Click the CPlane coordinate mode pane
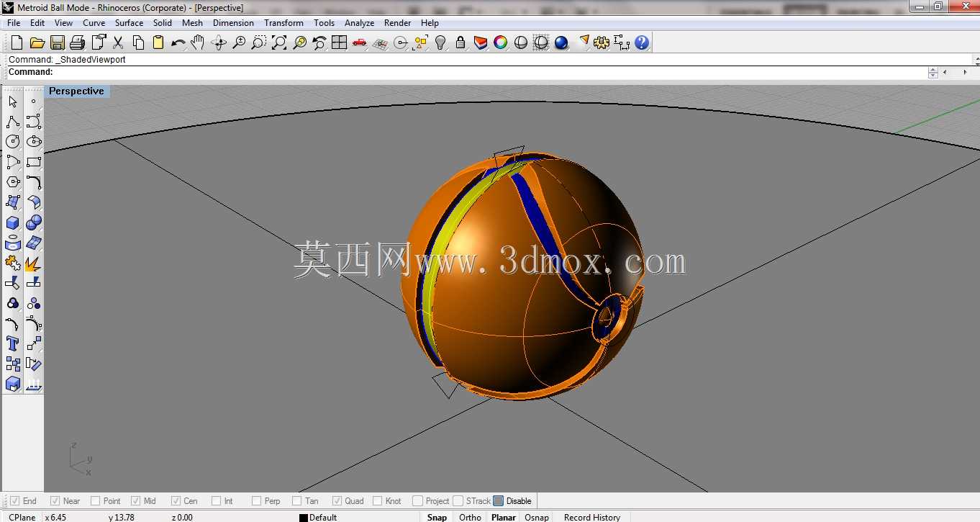 (22, 517)
